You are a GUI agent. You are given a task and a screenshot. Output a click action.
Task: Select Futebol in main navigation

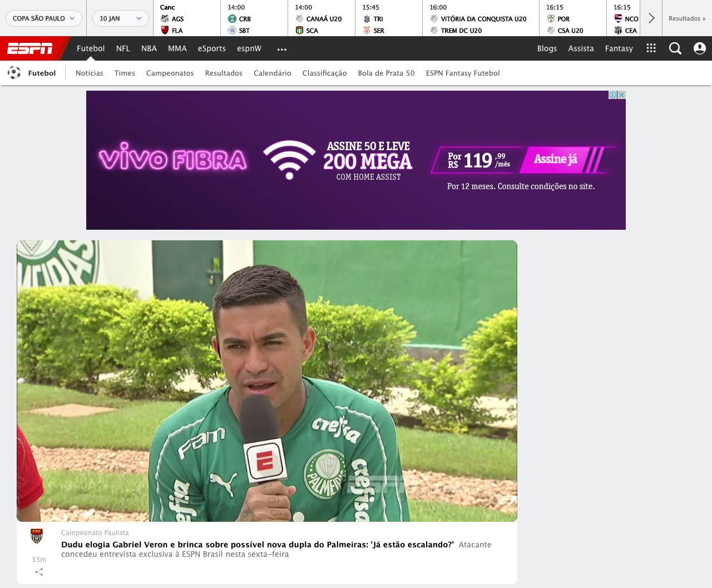91,48
